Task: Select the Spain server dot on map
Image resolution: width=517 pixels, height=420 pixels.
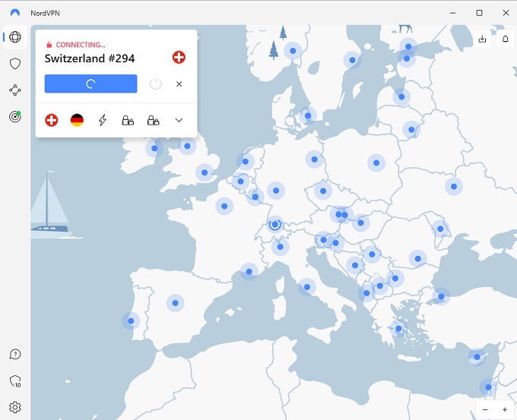Action: (x=176, y=303)
